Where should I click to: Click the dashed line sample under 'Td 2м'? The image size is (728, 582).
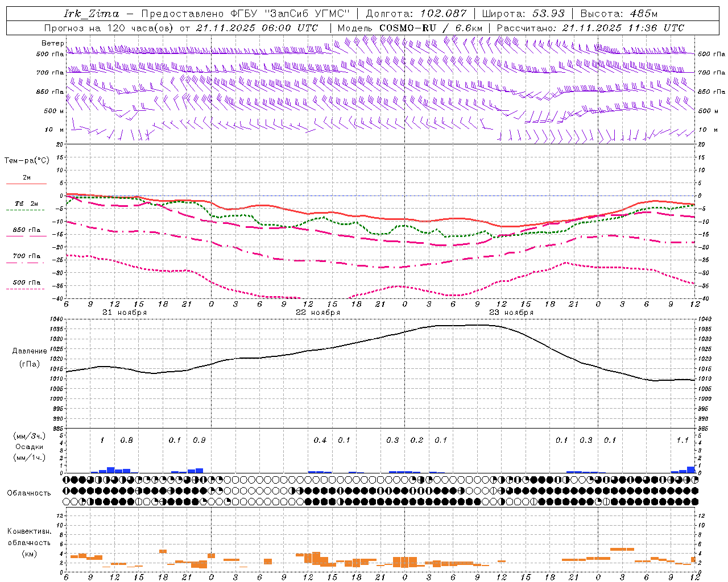click(26, 210)
